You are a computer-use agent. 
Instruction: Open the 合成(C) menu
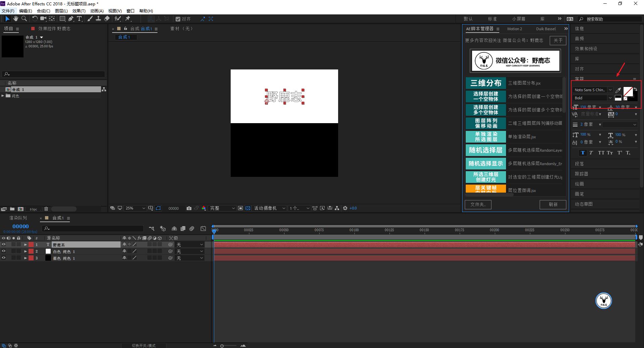(43, 11)
